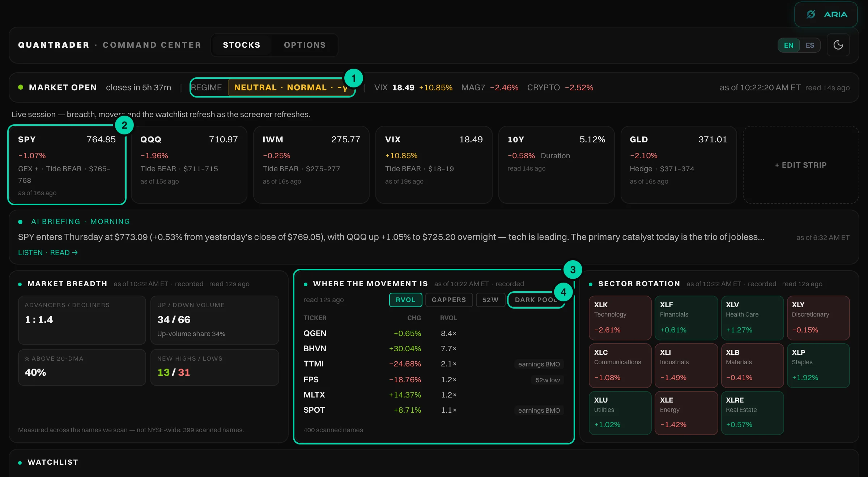Click + EDIT STRIP

coord(801,165)
